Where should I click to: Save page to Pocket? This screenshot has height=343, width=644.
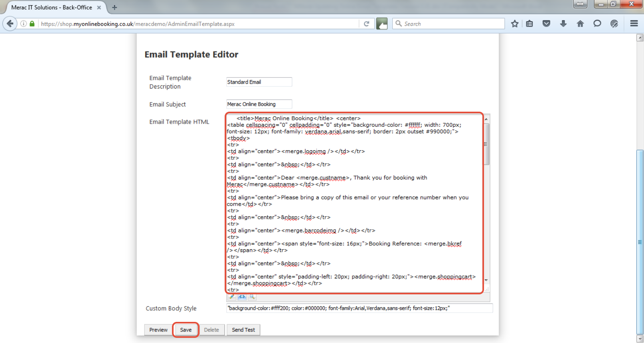click(546, 24)
